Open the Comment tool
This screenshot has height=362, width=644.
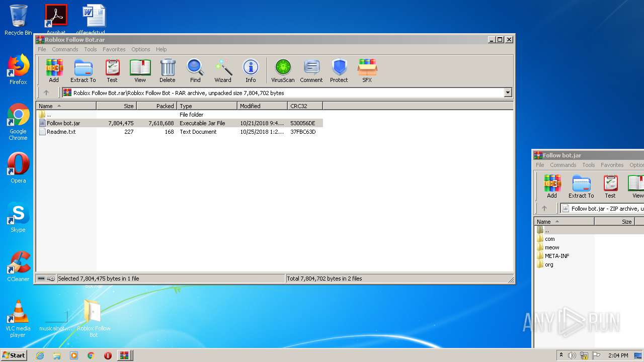click(311, 70)
